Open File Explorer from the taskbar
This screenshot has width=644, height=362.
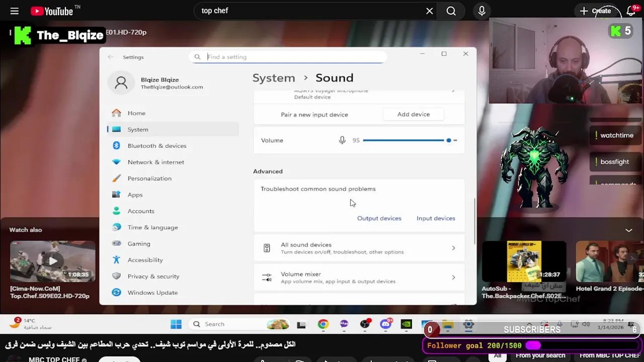448,324
